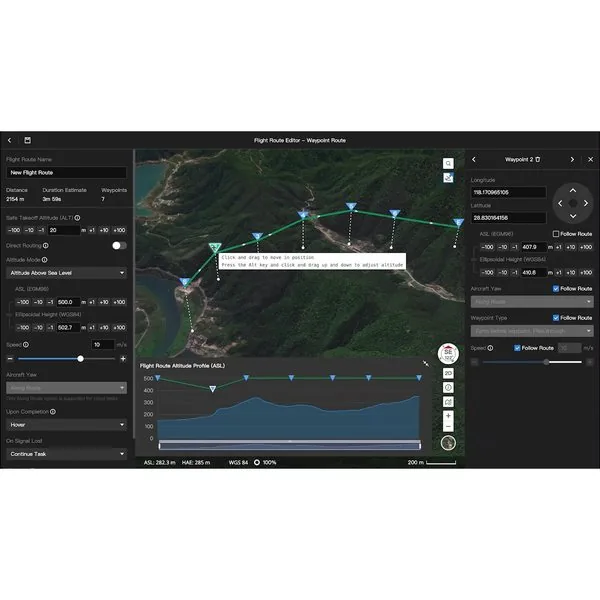
Task: Uncheck Follow Route for Aircraft Yaw
Action: 556,289
